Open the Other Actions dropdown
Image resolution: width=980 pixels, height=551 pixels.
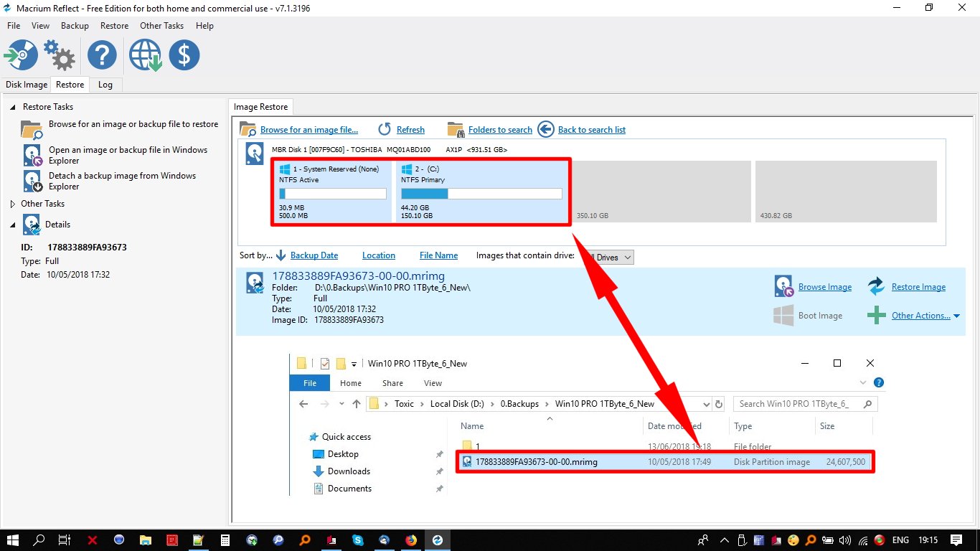coord(925,316)
